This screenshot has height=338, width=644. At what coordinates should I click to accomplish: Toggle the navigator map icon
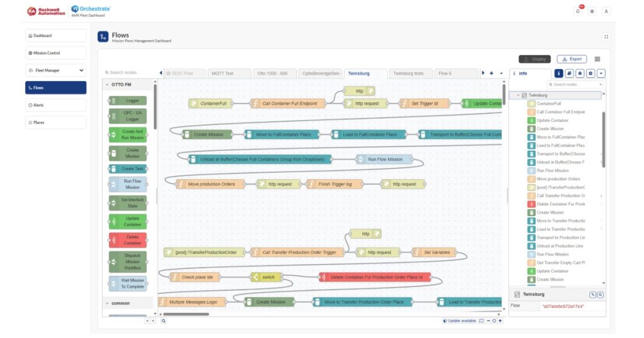(x=481, y=321)
